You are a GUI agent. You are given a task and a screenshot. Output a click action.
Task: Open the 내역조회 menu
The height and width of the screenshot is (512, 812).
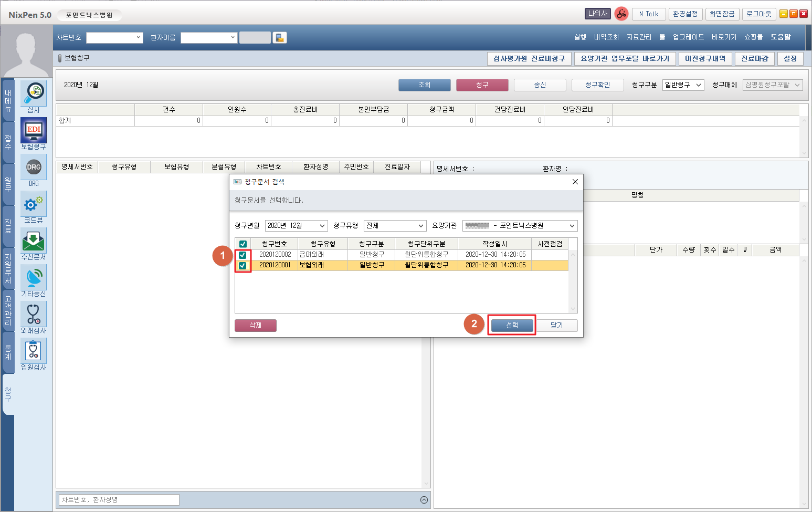click(x=606, y=37)
